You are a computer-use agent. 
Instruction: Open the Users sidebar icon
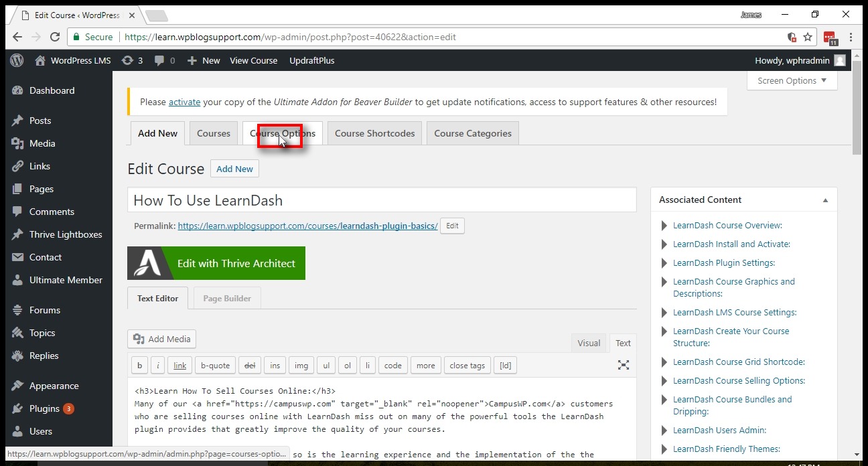tap(17, 431)
